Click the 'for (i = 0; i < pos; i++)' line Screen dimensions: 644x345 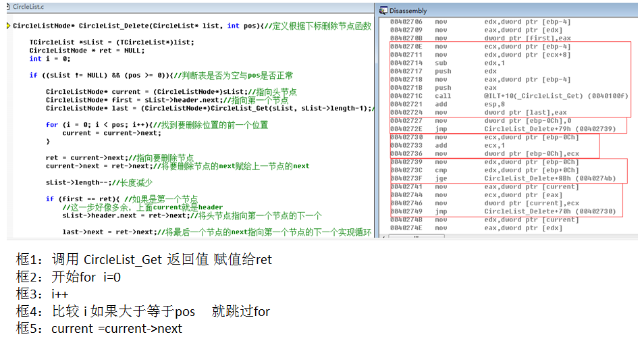(157, 125)
